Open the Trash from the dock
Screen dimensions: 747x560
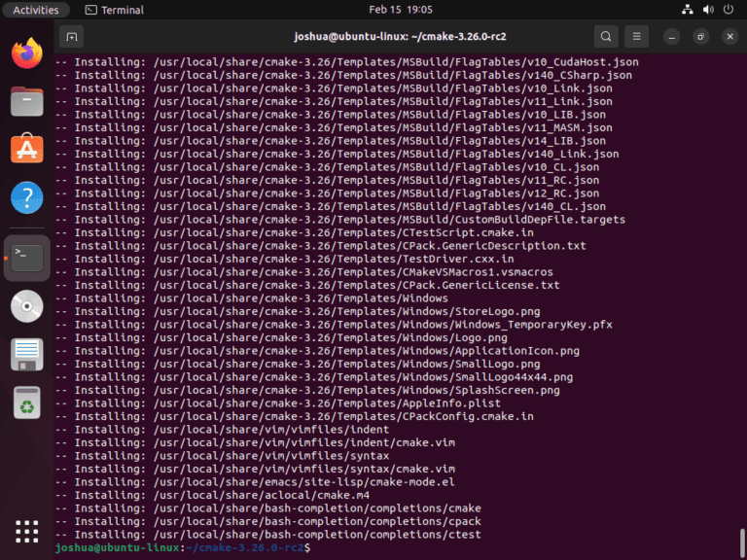pyautogui.click(x=26, y=402)
